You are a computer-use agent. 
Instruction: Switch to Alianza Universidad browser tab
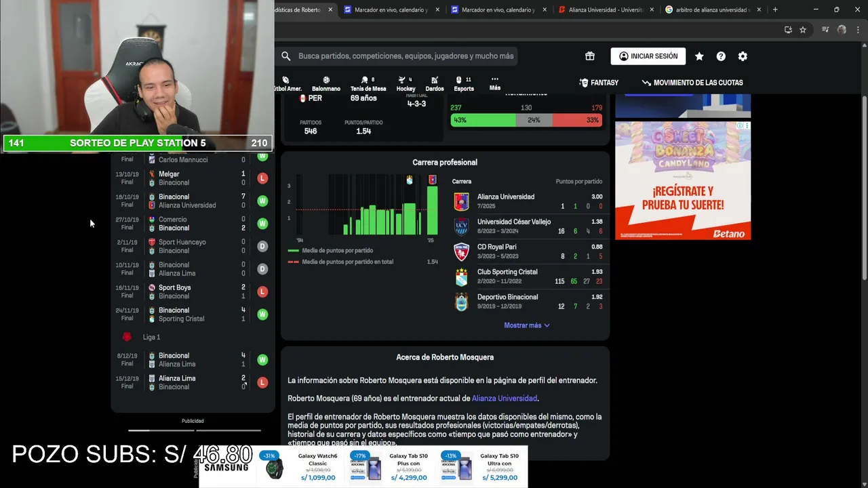[x=606, y=9]
